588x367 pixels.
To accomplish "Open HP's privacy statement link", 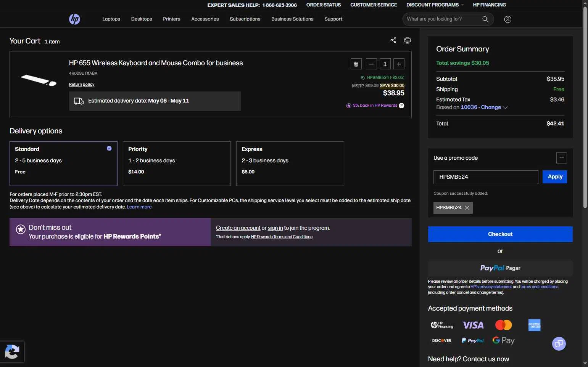I will point(491,287).
